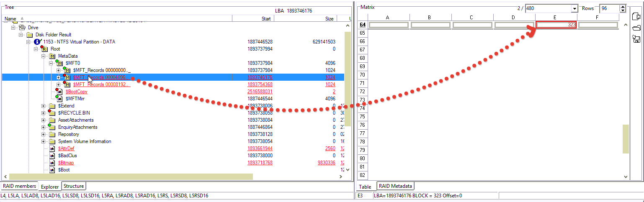Click the open folder icon beside matrix
Screen dimensions: 644x202
pyautogui.click(x=636, y=28)
